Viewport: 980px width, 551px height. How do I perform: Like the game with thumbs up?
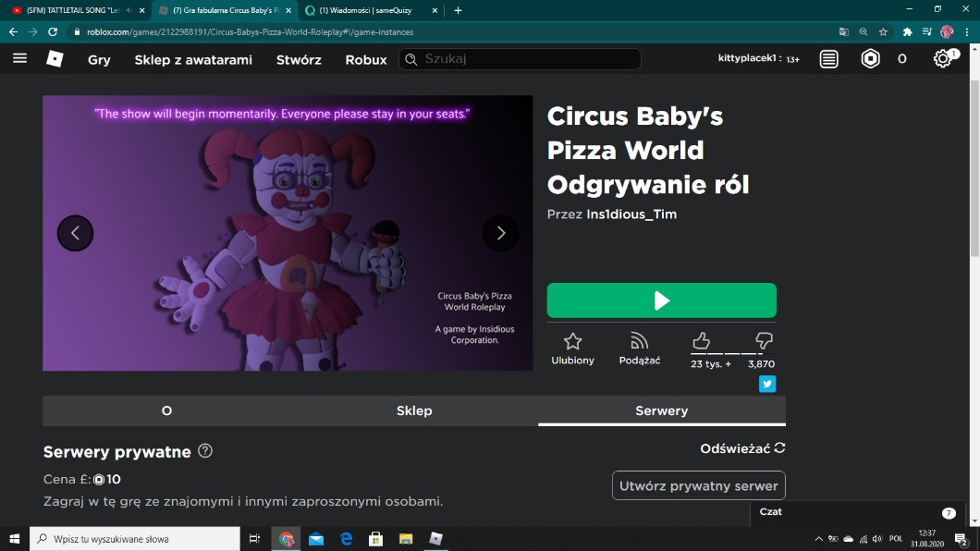click(701, 341)
